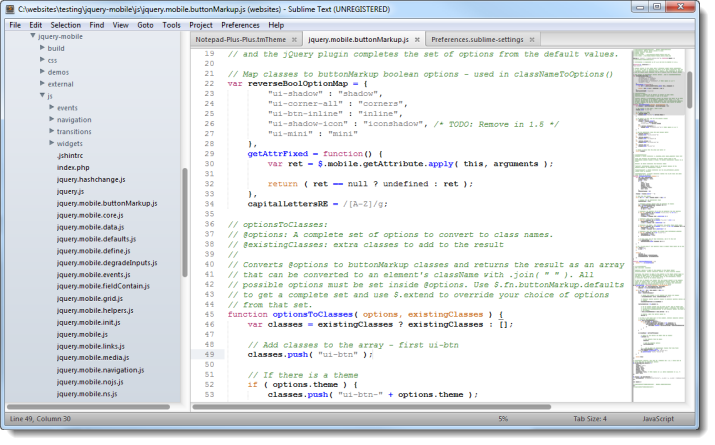Change Tab Size: 4 in status bar
The height and width of the screenshot is (445, 715).
coord(590,419)
